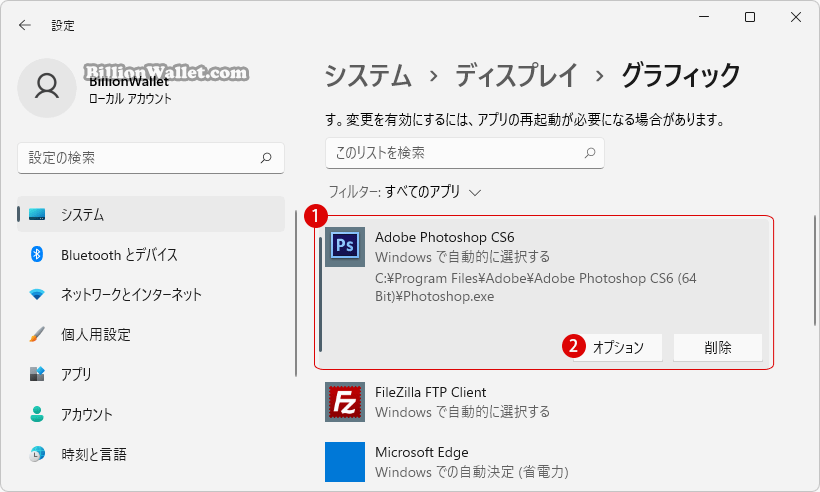The image size is (820, 492).
Task: Click the BillionWallet account name
Action: click(129, 82)
